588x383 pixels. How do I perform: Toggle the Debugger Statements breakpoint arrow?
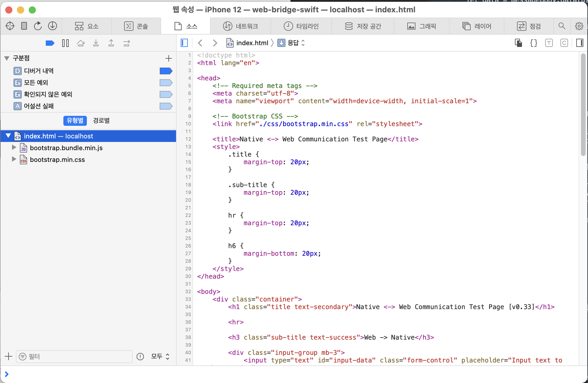click(166, 71)
